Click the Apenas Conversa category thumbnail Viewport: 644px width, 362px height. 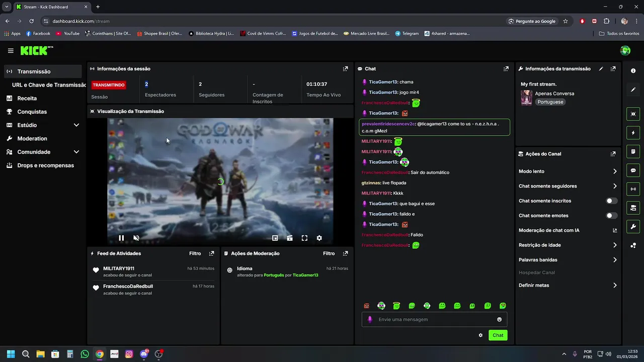pyautogui.click(x=526, y=98)
